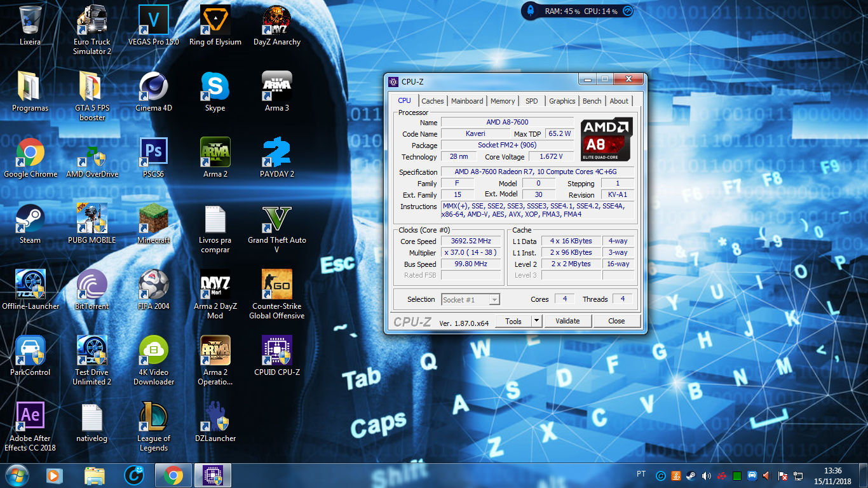
Task: Select AMD OverDrive shortcut icon
Action: (92, 158)
